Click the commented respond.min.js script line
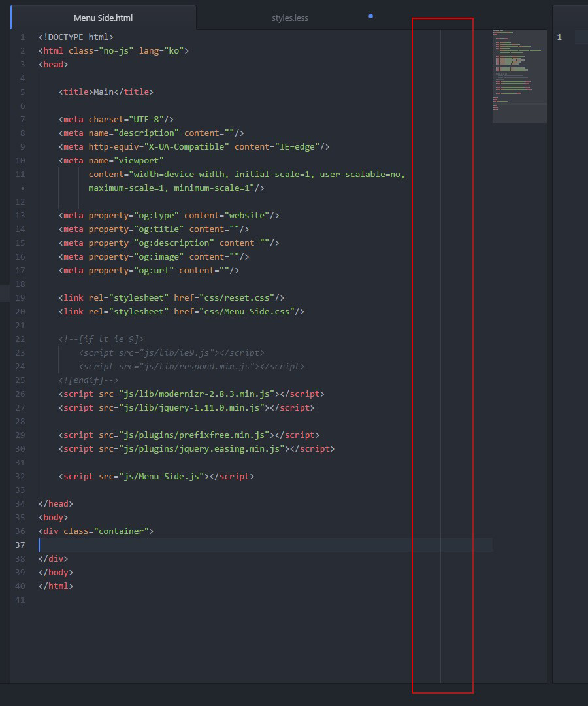The height and width of the screenshot is (706, 588). (191, 367)
